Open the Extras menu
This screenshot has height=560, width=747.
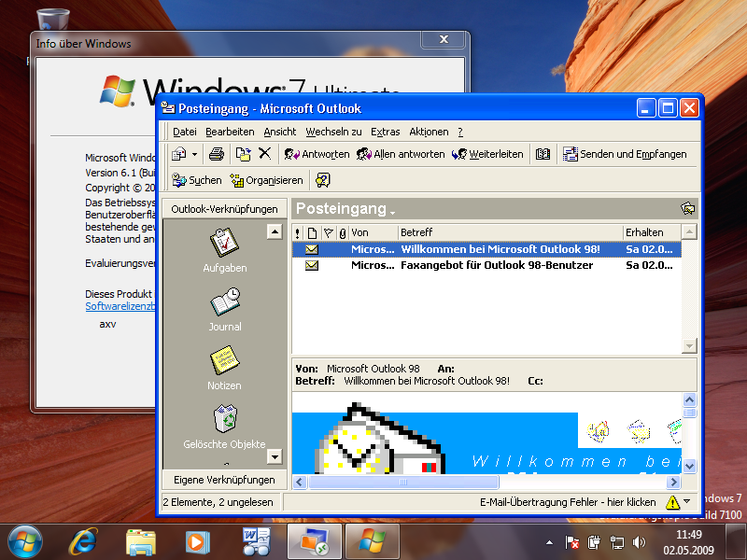[x=385, y=132]
